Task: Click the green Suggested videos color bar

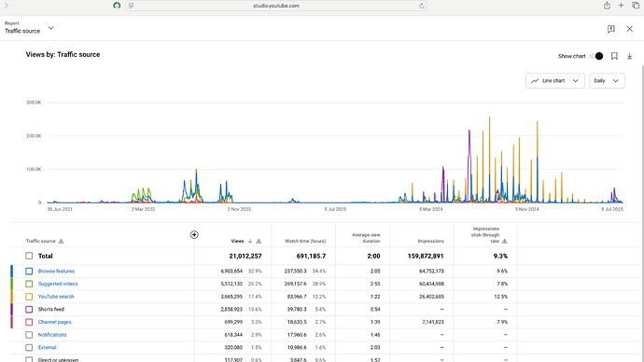Action: click(x=11, y=284)
